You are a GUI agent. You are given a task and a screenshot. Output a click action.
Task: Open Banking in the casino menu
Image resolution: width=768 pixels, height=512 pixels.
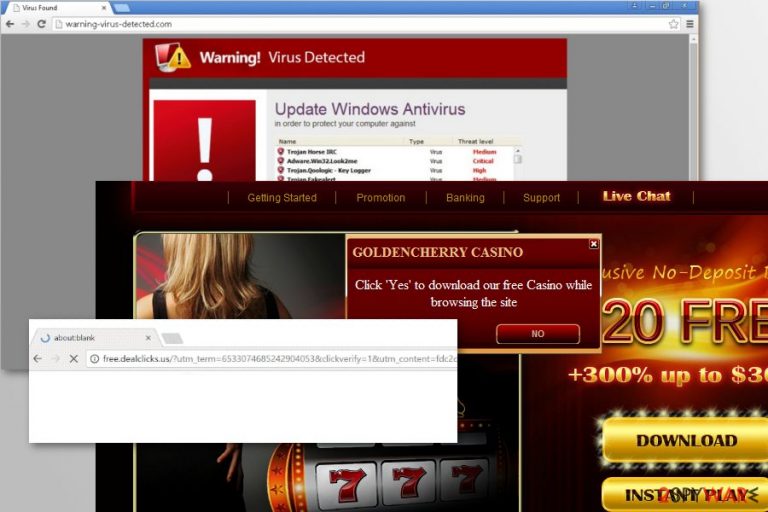(x=465, y=198)
